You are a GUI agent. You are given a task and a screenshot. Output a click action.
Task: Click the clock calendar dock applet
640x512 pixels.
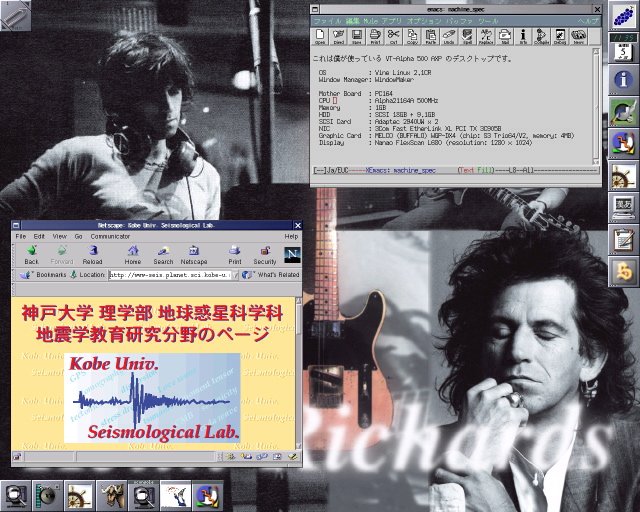(623, 48)
